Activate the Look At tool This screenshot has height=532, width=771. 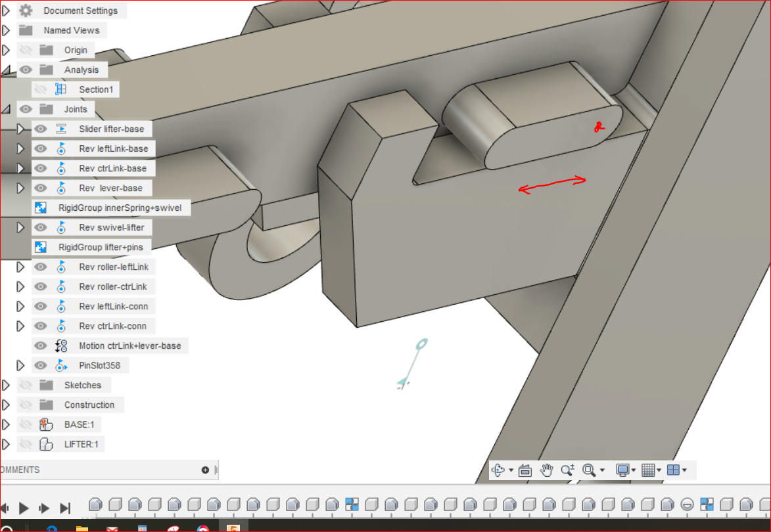(525, 470)
